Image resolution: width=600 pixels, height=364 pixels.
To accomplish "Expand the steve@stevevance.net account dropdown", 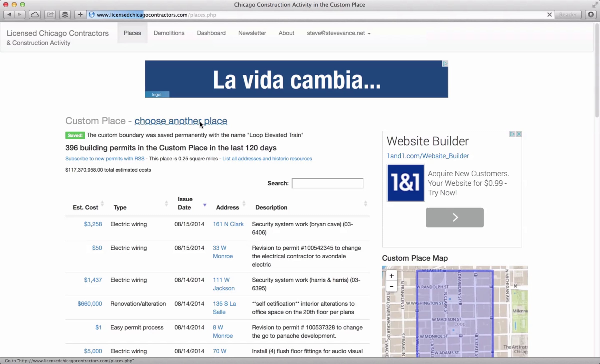I will coord(338,33).
